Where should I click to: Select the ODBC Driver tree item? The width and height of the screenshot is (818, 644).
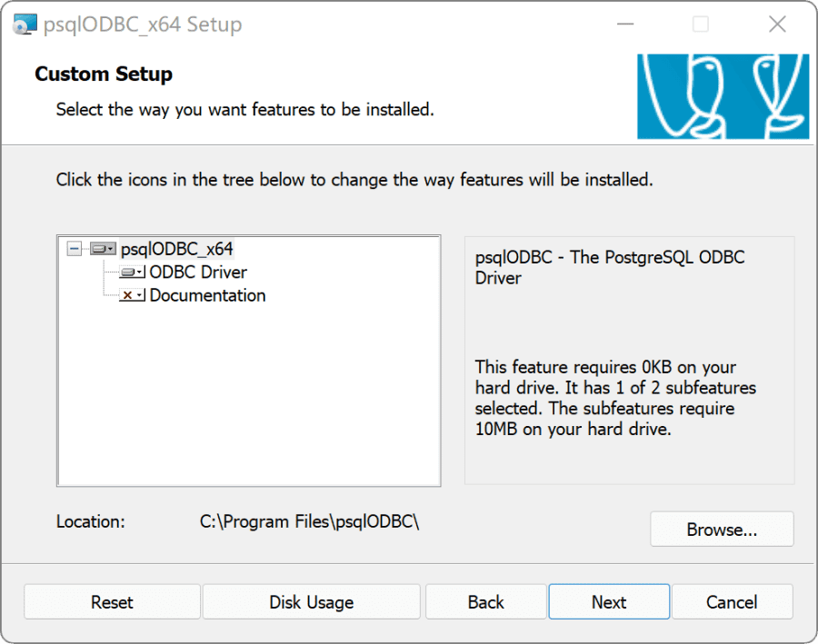coord(198,272)
